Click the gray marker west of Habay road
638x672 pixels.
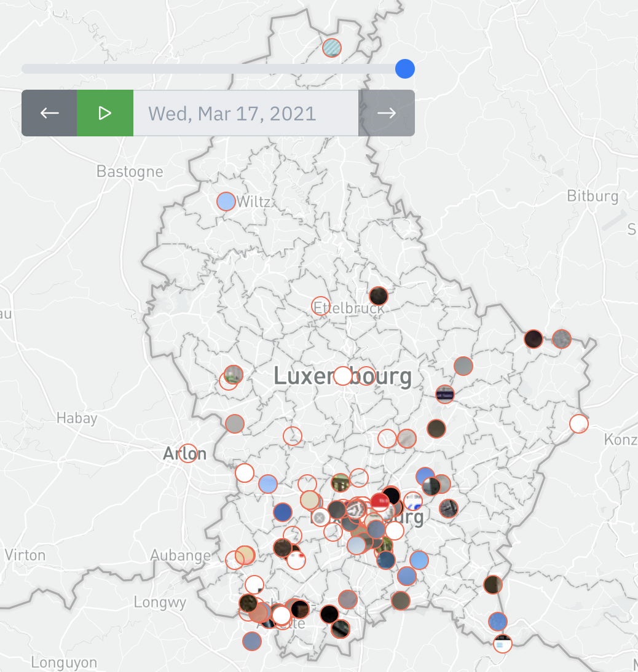(235, 423)
